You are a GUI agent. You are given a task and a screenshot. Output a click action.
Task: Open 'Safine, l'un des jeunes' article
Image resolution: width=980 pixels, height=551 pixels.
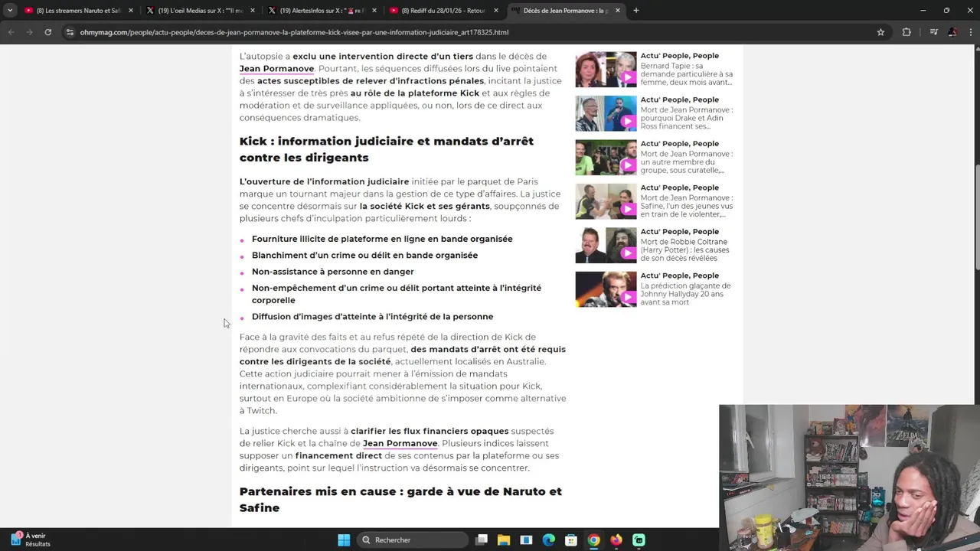(686, 206)
